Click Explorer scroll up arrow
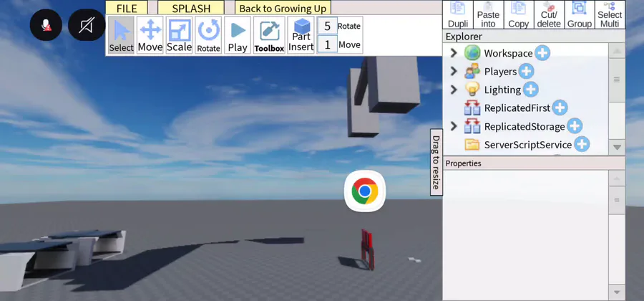 click(x=617, y=51)
